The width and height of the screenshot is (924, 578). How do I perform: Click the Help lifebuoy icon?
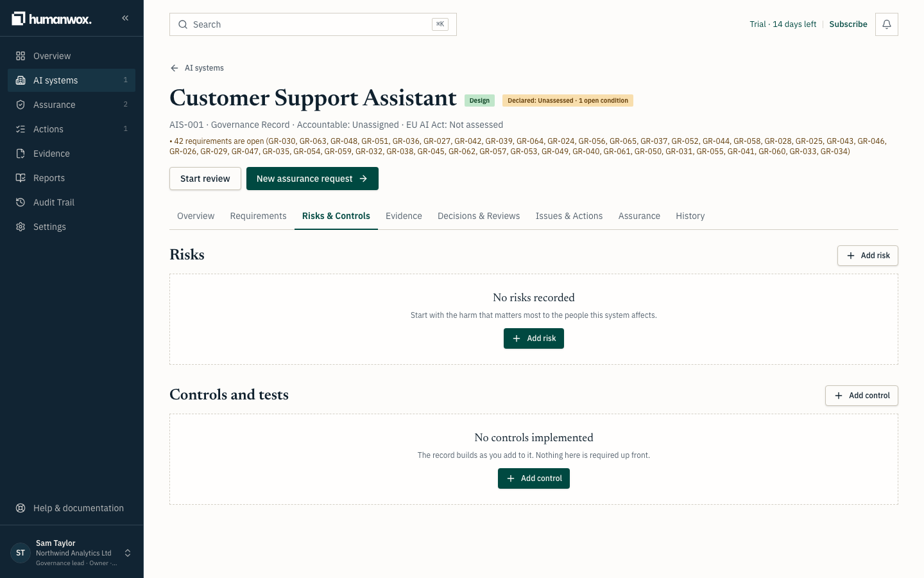coord(21,508)
